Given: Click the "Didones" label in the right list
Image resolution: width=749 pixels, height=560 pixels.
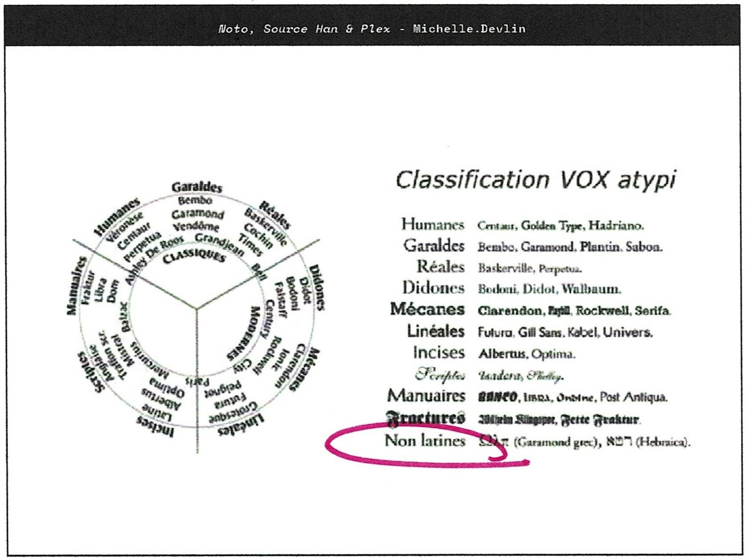Looking at the screenshot, I should pos(433,288).
